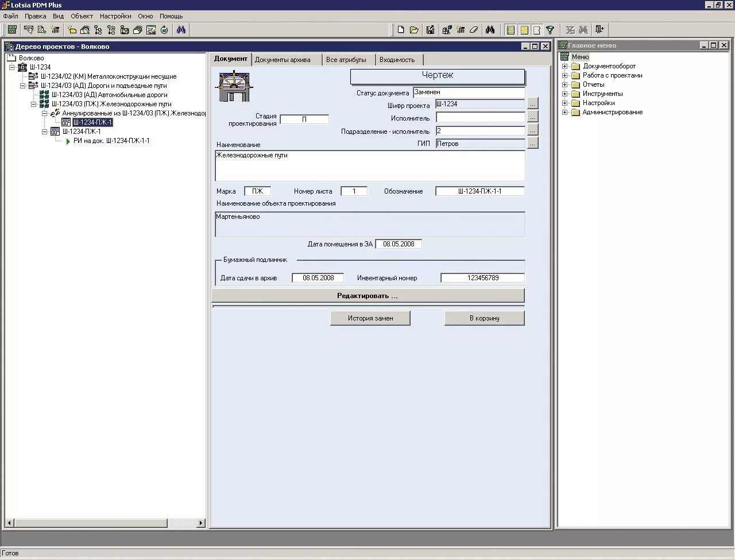The width and height of the screenshot is (735, 560).
Task: Click the eraser toolbar icon
Action: tap(474, 30)
